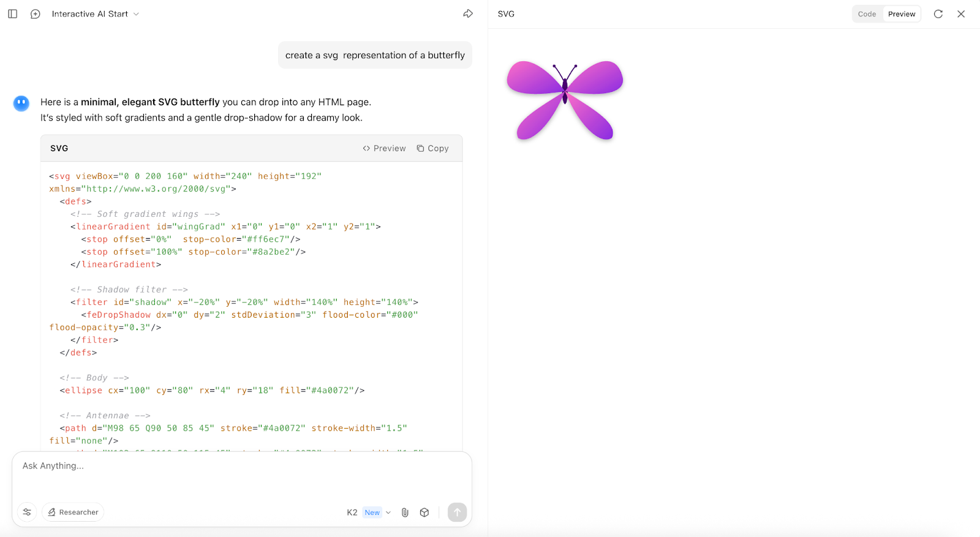Click the user message about butterfly

[375, 55]
